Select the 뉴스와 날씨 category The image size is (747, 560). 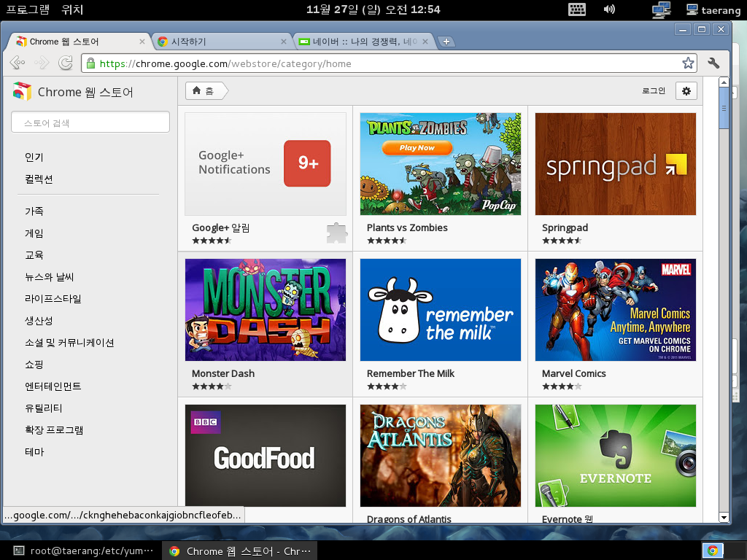coord(49,276)
